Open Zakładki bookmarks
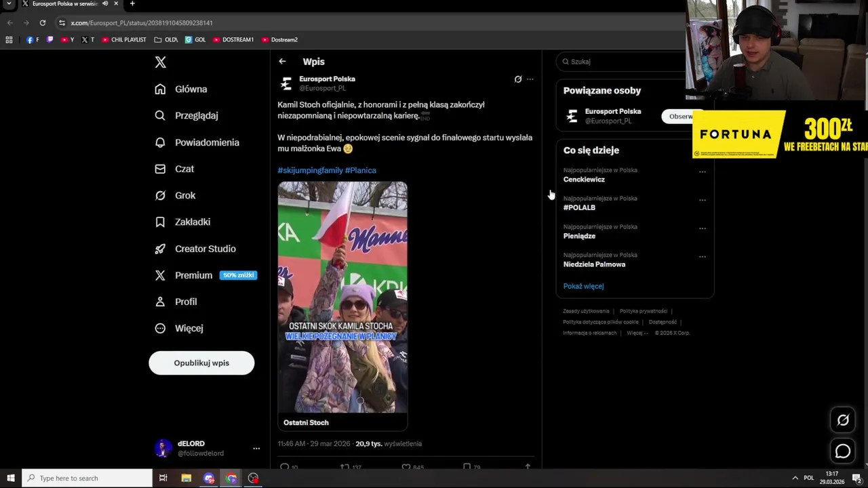 (x=182, y=222)
